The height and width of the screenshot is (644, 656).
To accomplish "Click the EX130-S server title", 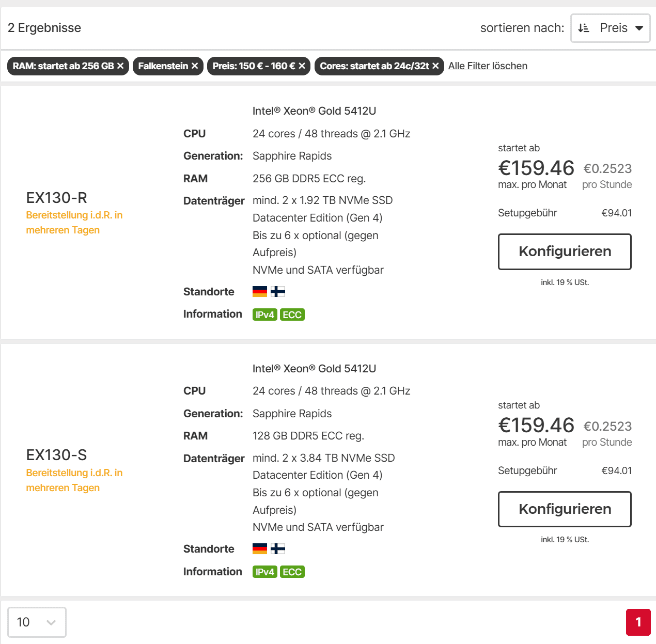I will [56, 455].
